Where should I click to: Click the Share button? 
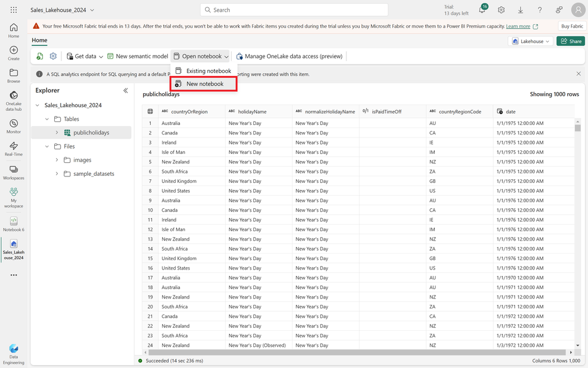pos(571,41)
